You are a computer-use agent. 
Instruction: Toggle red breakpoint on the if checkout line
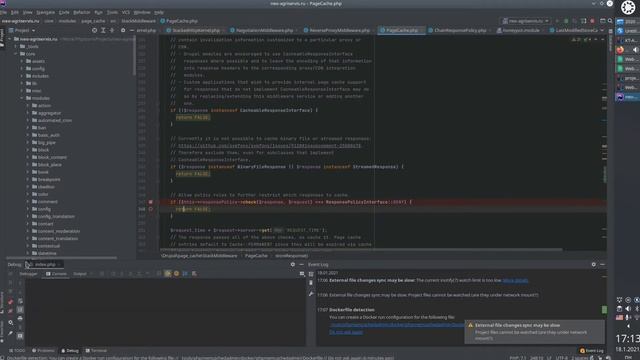click(151, 202)
